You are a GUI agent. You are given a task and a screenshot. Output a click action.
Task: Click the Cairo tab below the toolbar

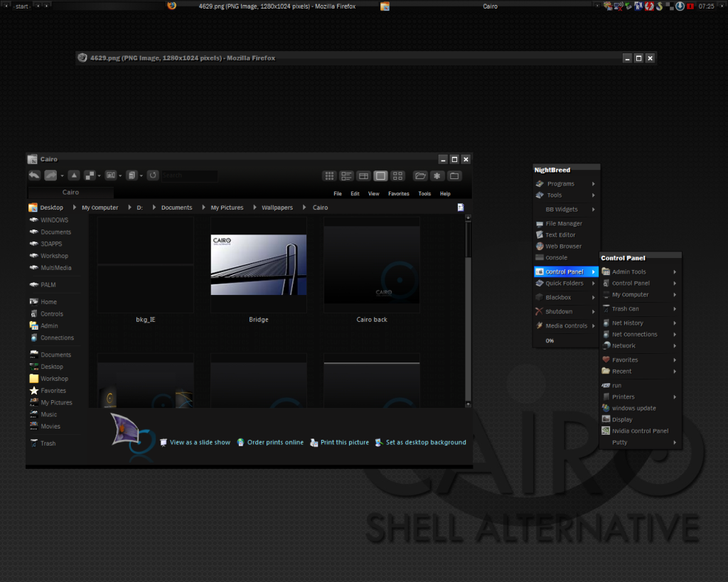click(70, 192)
